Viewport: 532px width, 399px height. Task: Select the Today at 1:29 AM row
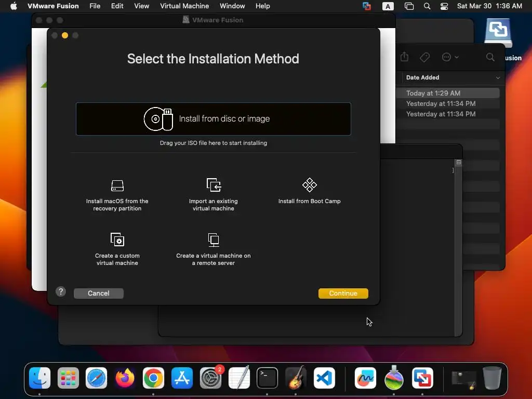pyautogui.click(x=447, y=93)
